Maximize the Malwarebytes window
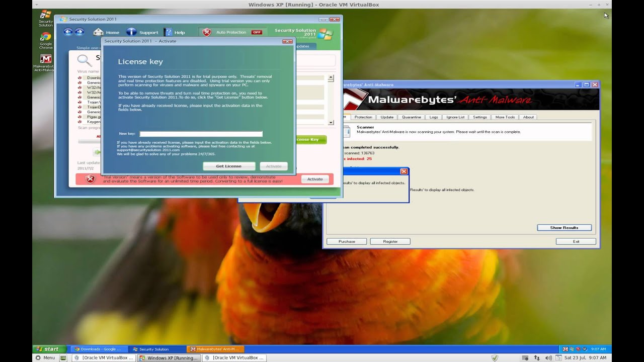This screenshot has width=644, height=362. point(586,85)
